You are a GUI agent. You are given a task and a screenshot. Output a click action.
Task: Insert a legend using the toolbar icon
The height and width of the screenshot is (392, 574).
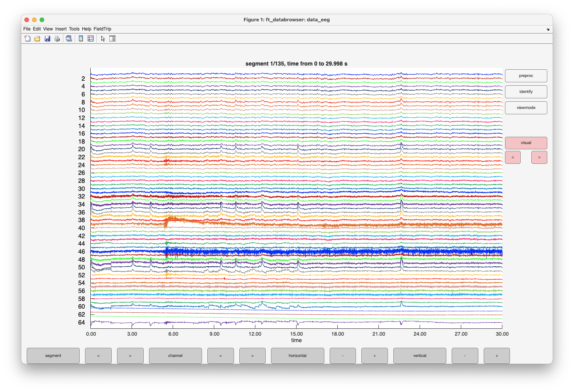91,38
